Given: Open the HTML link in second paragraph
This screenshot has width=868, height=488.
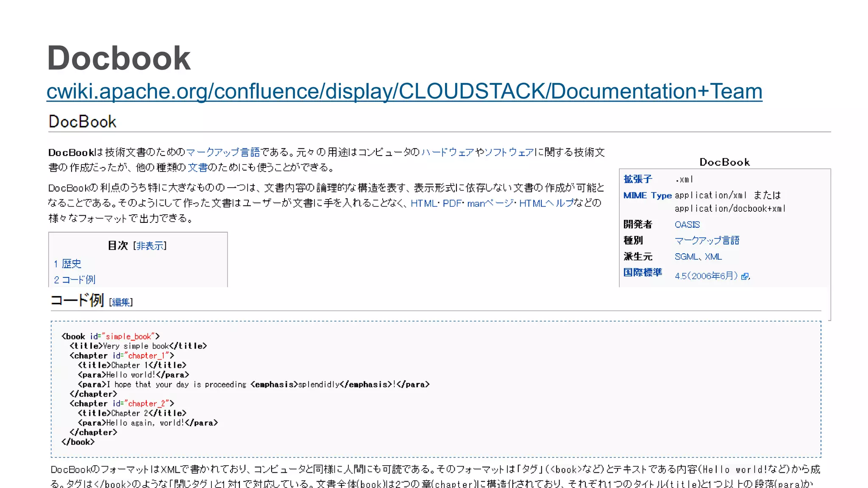Looking at the screenshot, I should click(423, 203).
